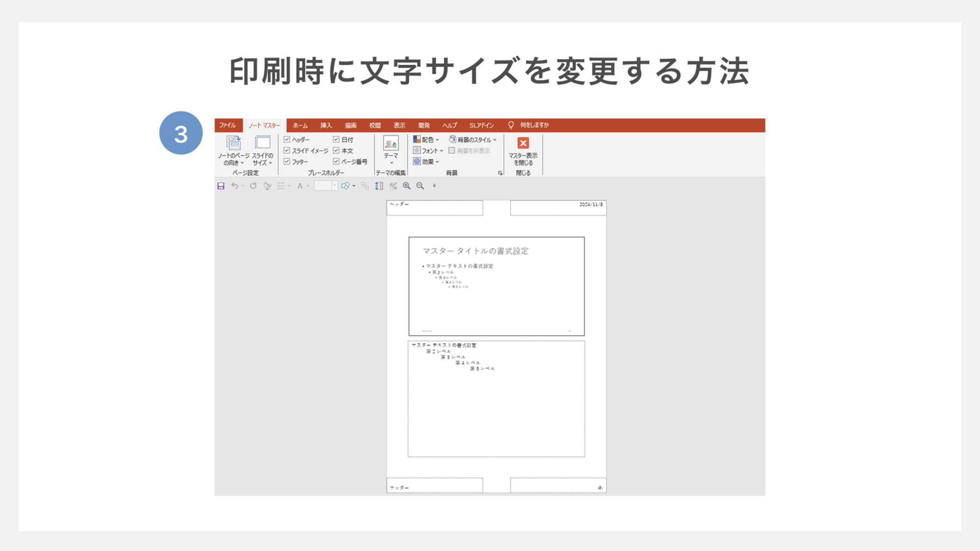Click the zoom out magnifier icon
The width and height of the screenshot is (980, 551).
[420, 186]
